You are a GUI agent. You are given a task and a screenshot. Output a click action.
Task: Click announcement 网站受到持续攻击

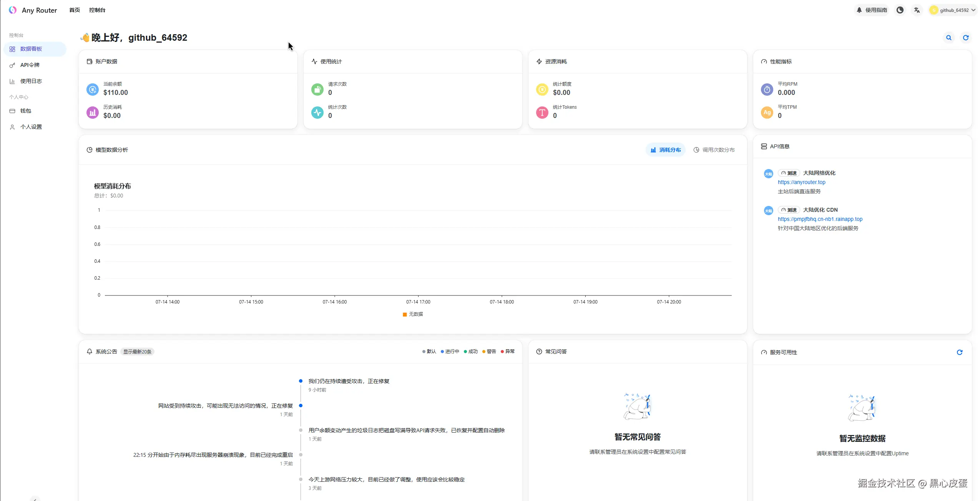coord(226,406)
